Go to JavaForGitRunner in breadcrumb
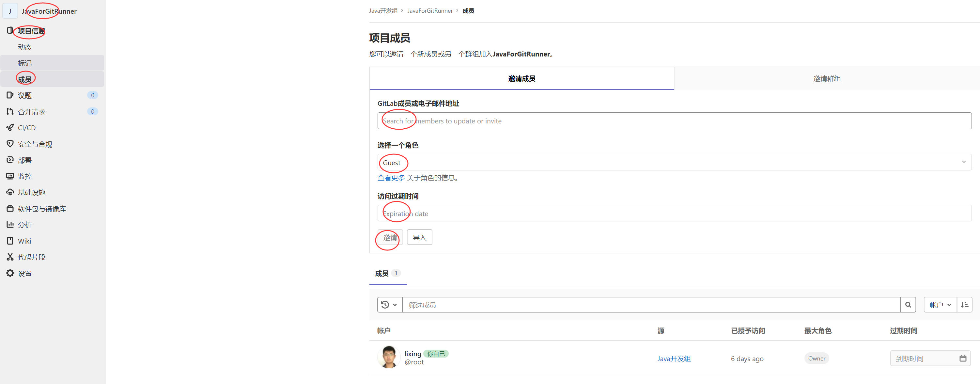Screen dimensions: 980x384 (430, 11)
